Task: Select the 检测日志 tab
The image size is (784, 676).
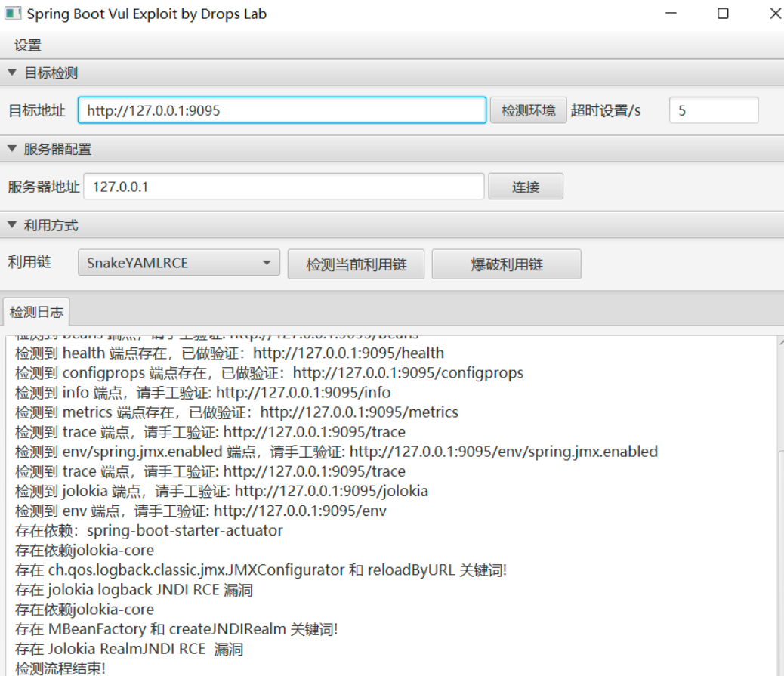Action: click(36, 312)
